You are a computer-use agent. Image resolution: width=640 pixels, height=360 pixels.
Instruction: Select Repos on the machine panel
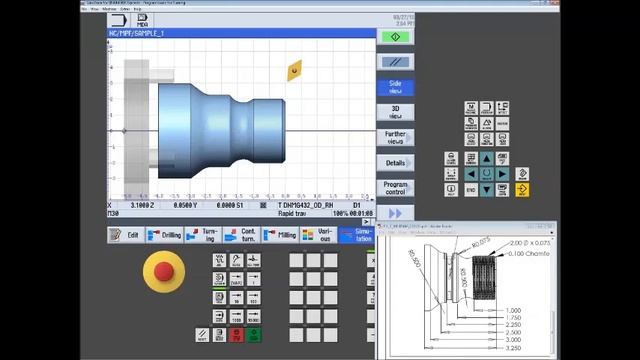point(236,260)
